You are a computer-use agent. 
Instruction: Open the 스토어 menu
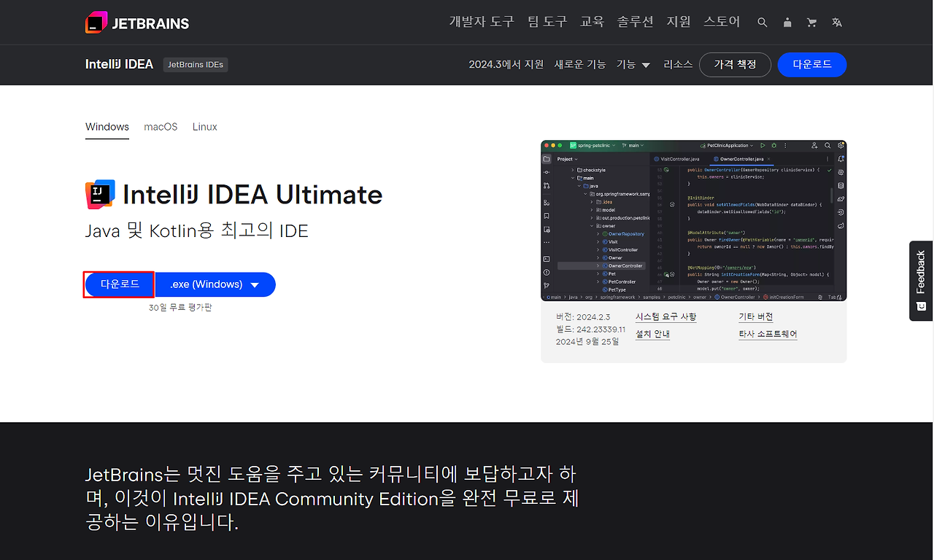pos(722,22)
